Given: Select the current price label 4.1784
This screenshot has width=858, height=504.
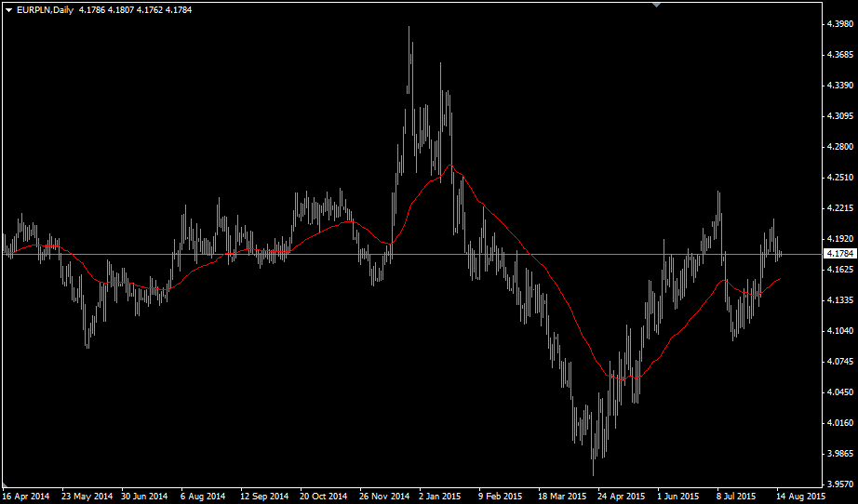Looking at the screenshot, I should [839, 254].
